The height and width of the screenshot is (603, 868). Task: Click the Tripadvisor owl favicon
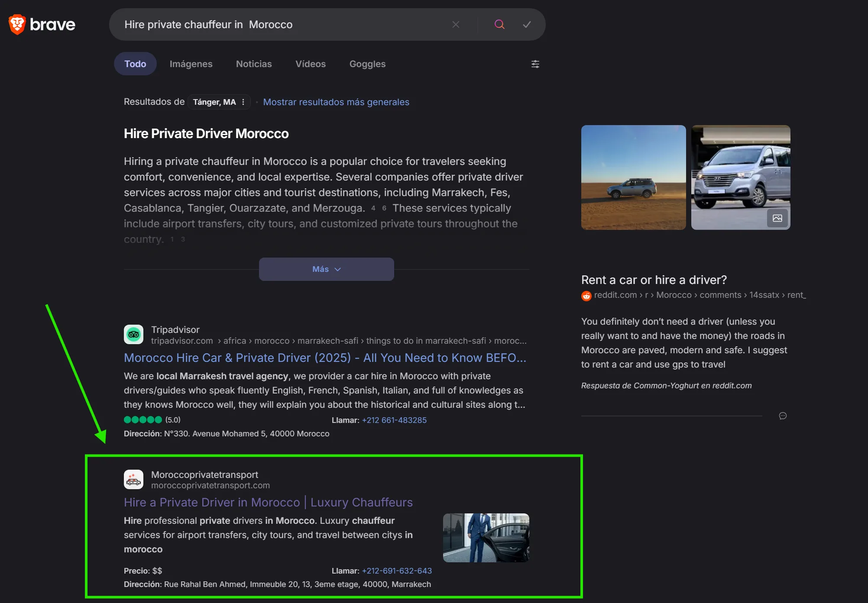(133, 335)
